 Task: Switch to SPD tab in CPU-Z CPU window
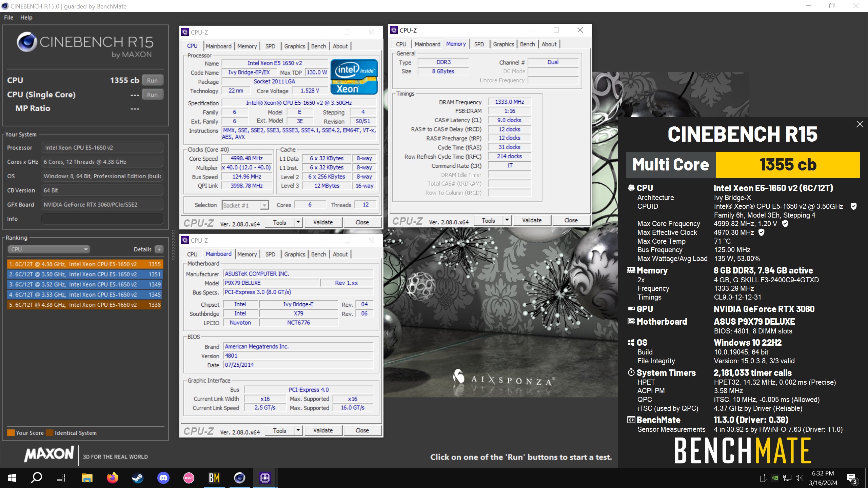pyautogui.click(x=270, y=46)
